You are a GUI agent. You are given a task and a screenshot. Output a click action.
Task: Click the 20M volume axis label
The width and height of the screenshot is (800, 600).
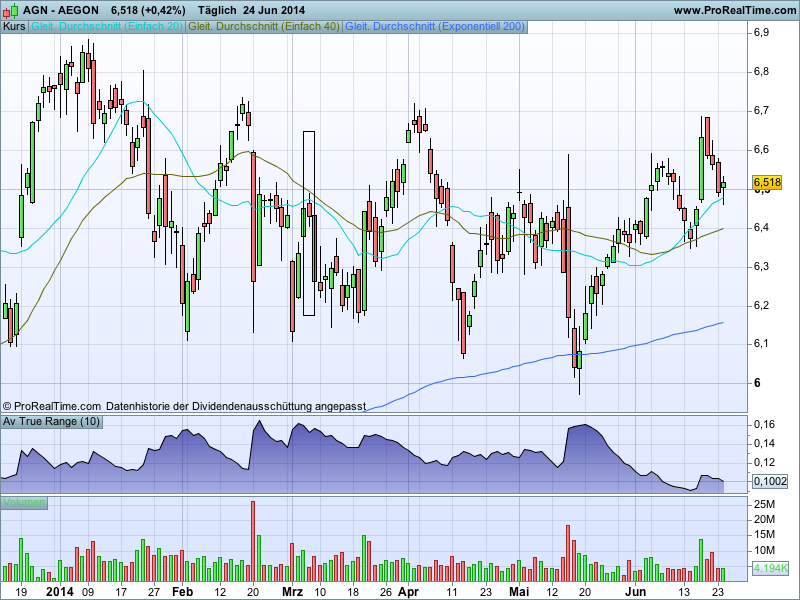[x=764, y=519]
